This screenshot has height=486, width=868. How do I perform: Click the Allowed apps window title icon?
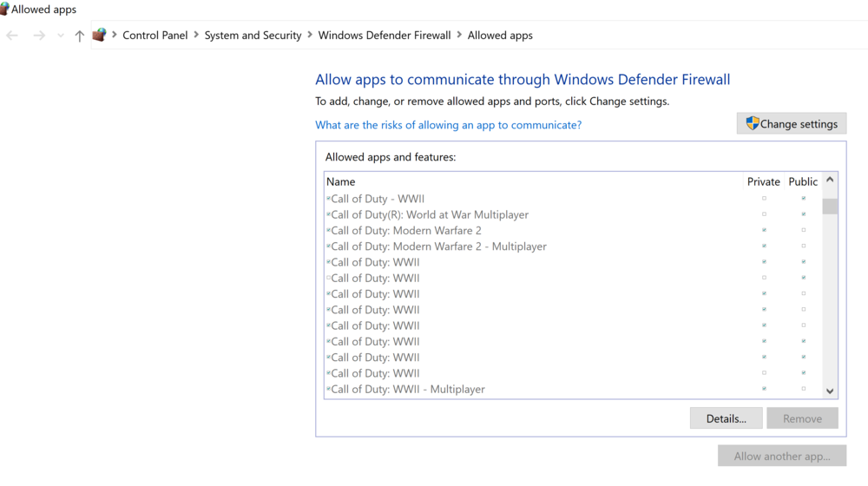[x=4, y=10]
